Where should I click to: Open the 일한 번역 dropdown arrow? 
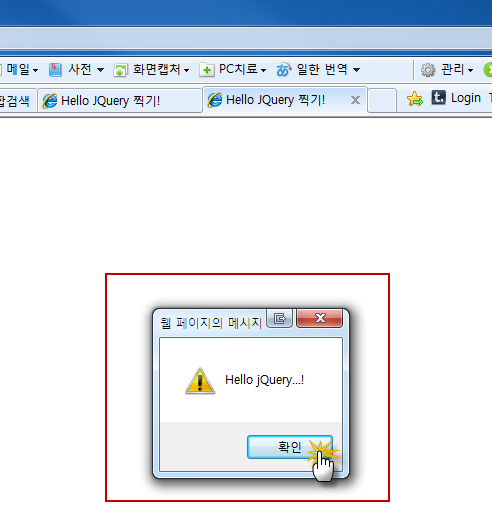click(x=357, y=70)
